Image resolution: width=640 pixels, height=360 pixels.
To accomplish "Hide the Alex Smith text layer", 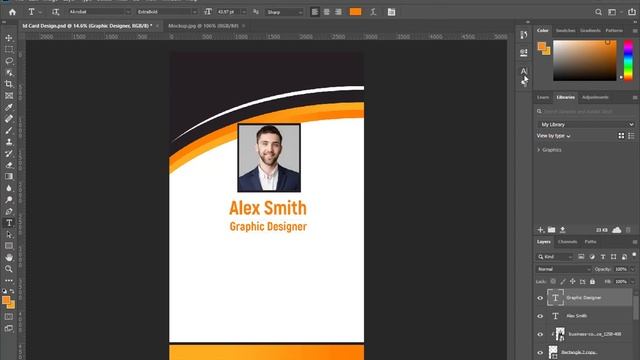I will tap(540, 316).
